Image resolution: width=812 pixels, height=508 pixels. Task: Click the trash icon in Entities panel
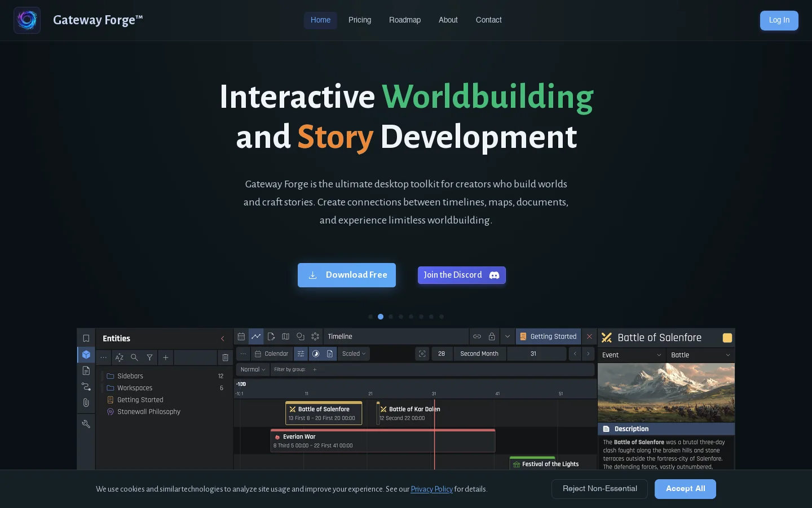tap(225, 357)
